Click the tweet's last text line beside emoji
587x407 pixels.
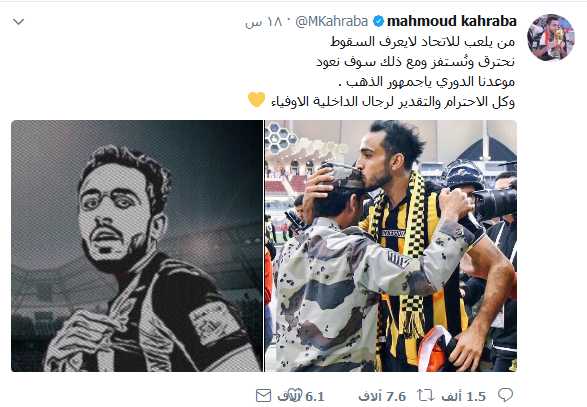(x=393, y=102)
